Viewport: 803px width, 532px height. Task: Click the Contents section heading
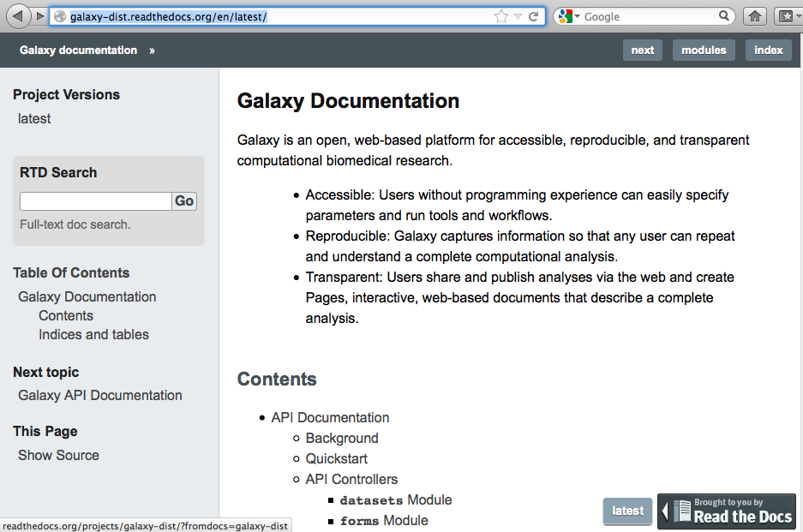(x=277, y=379)
